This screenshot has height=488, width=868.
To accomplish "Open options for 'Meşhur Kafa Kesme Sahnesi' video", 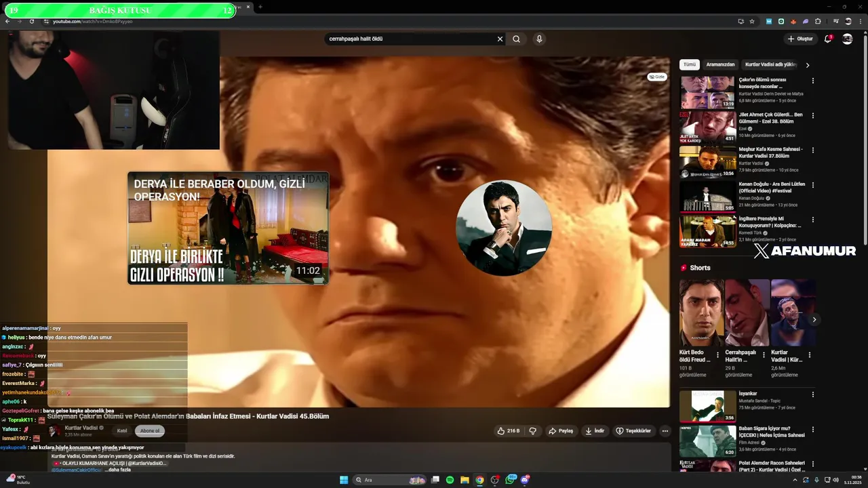I will [812, 150].
